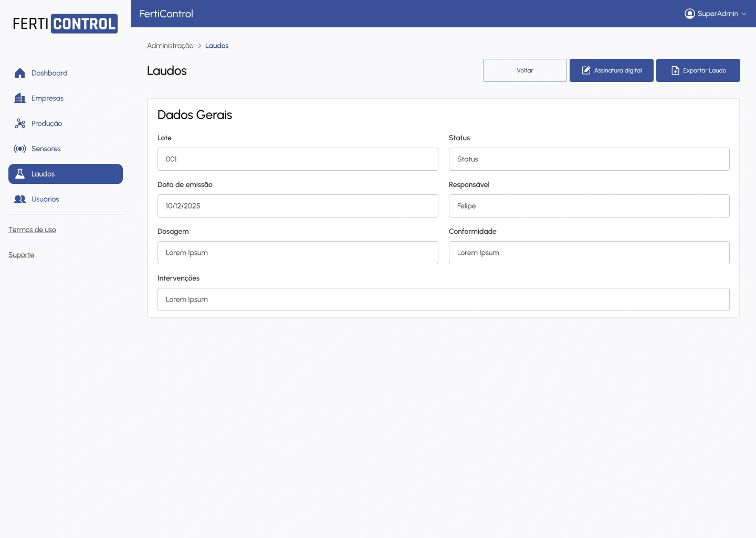Open the Empresas menu item

coord(47,98)
